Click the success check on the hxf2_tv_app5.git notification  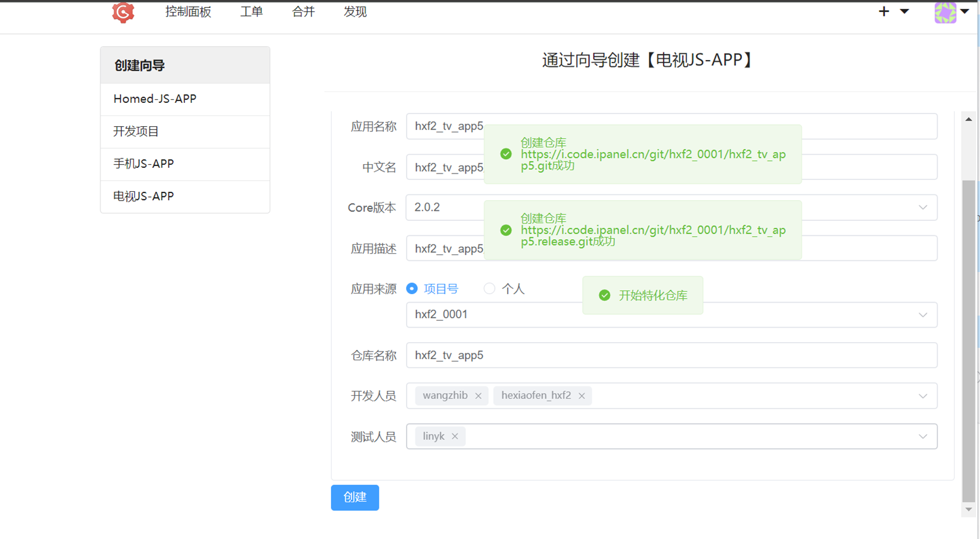[x=506, y=153]
